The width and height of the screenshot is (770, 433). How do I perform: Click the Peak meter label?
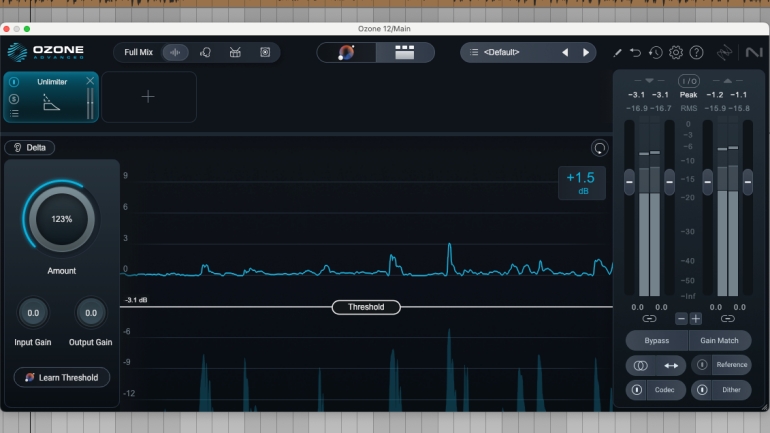[688, 95]
